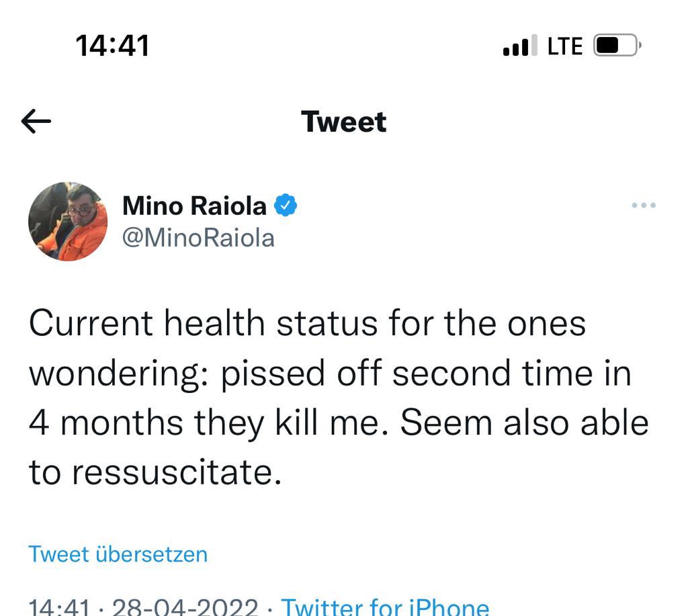Open the "Twitter for iPhone" source link

[384, 607]
